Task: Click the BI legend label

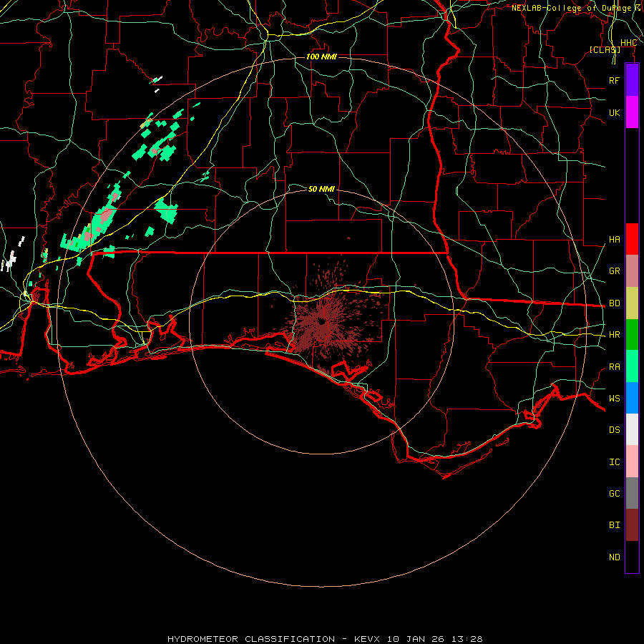Action: coord(614,525)
